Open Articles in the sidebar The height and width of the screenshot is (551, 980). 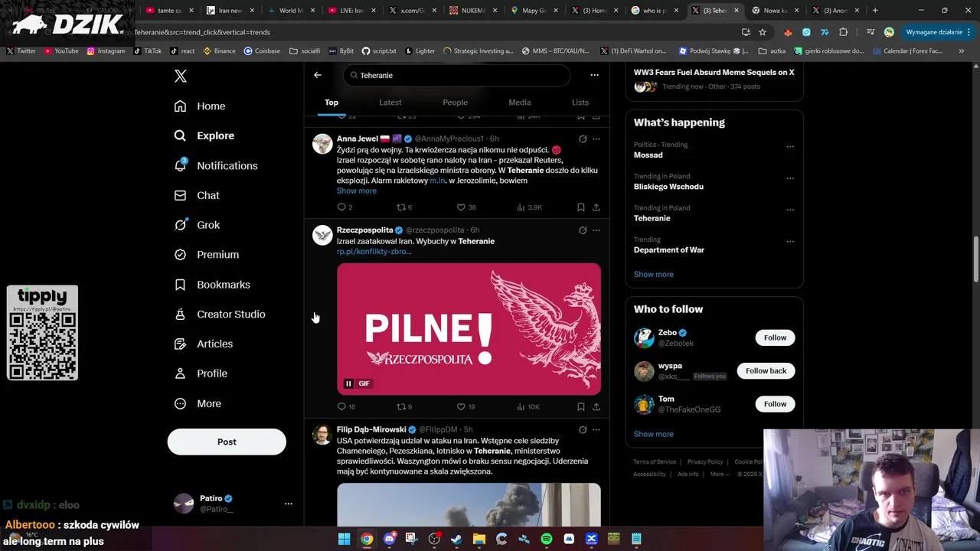(x=204, y=344)
